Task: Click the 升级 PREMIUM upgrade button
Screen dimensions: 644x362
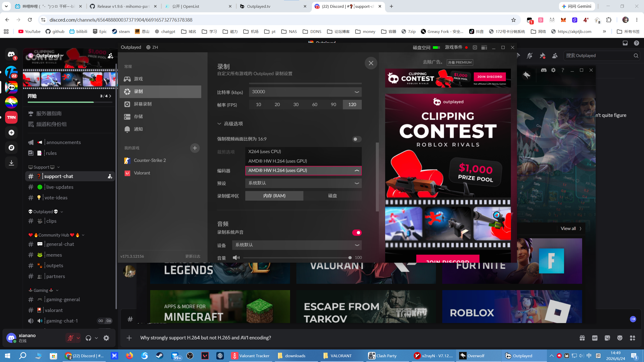Action: (x=460, y=62)
